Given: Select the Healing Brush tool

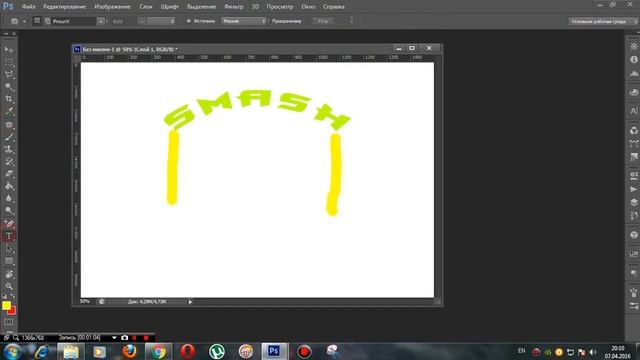Looking at the screenshot, I should pos(9,124).
